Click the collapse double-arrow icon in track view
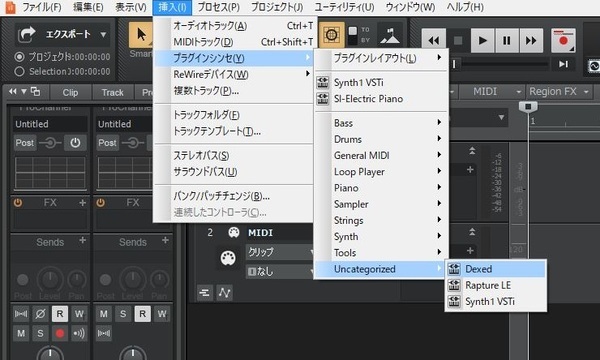 click(x=13, y=91)
